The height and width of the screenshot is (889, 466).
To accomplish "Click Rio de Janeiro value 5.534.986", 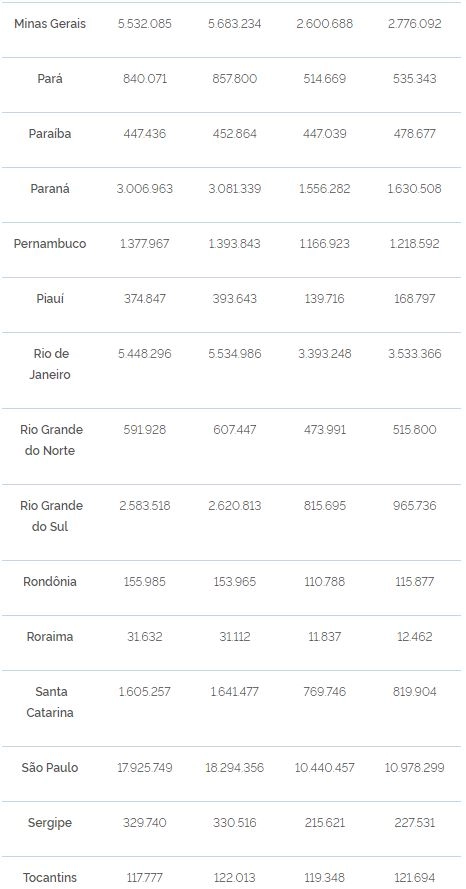I will (235, 354).
